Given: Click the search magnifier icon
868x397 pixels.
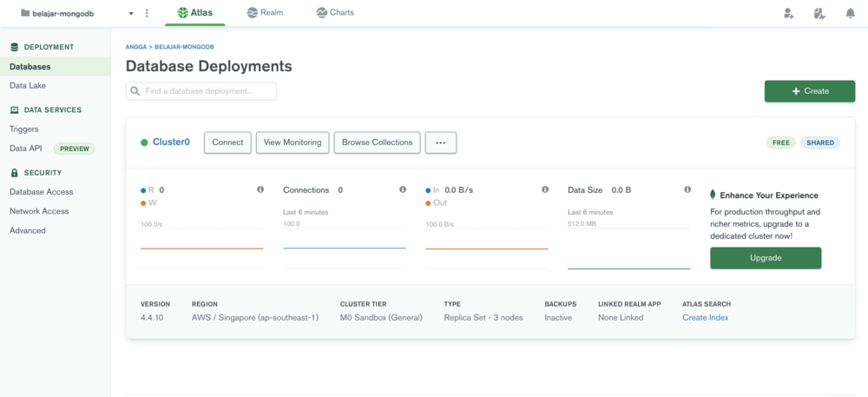Looking at the screenshot, I should (x=135, y=91).
